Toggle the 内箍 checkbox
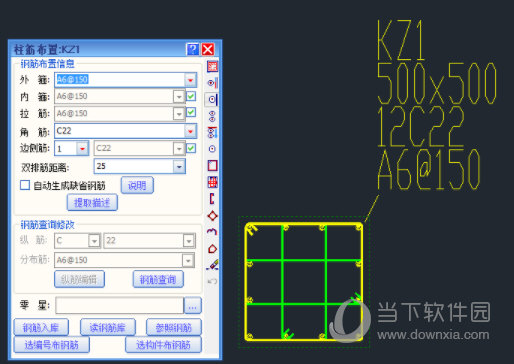Viewport: 514px width, 364px height. [x=191, y=96]
